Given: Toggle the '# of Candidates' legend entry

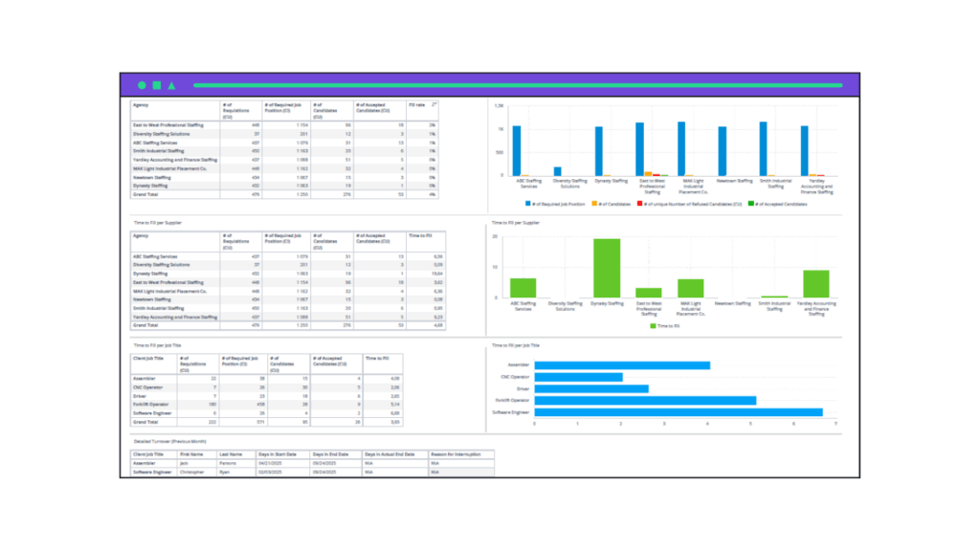Looking at the screenshot, I should tap(615, 201).
